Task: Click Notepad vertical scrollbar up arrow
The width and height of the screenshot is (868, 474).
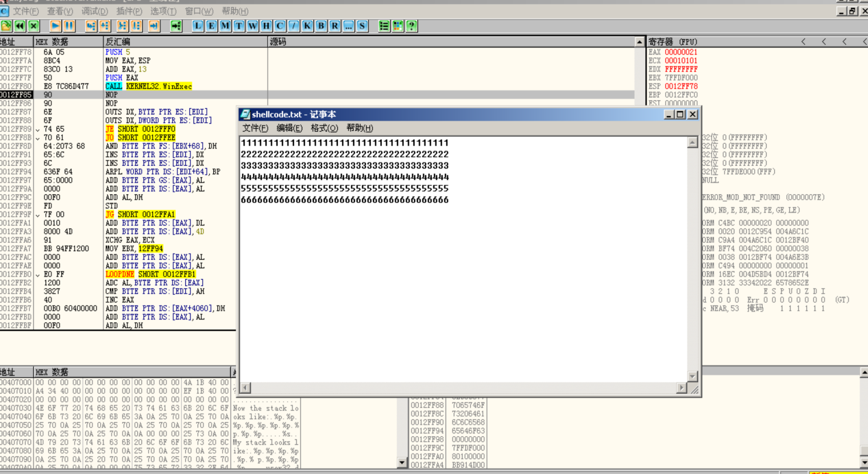Action: pyautogui.click(x=692, y=143)
